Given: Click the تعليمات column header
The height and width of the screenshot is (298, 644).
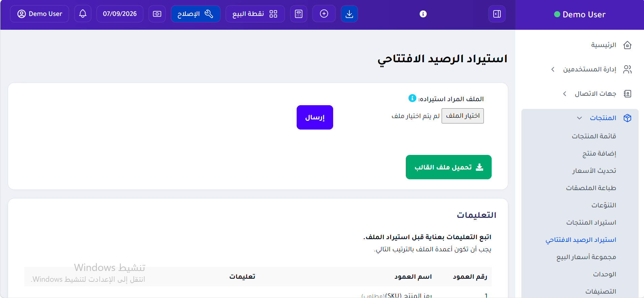Looking at the screenshot, I should pyautogui.click(x=242, y=277).
